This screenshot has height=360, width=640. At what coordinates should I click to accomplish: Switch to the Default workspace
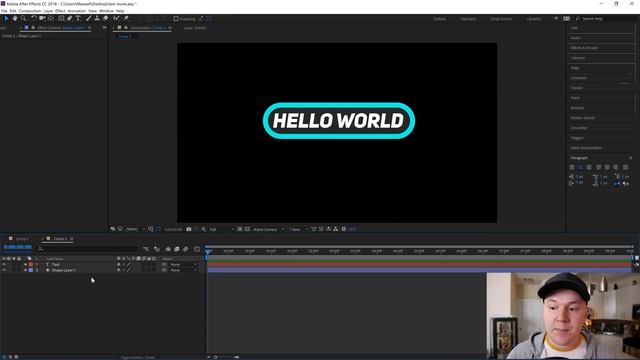(x=440, y=19)
